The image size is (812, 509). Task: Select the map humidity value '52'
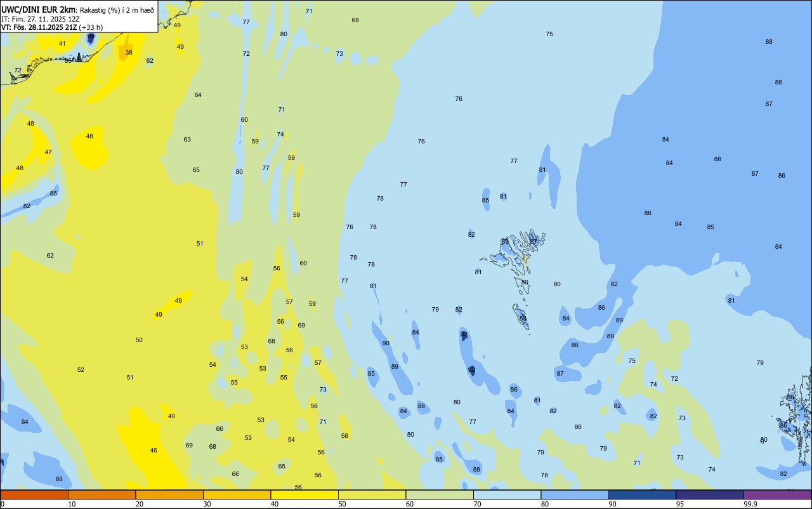tap(81, 370)
